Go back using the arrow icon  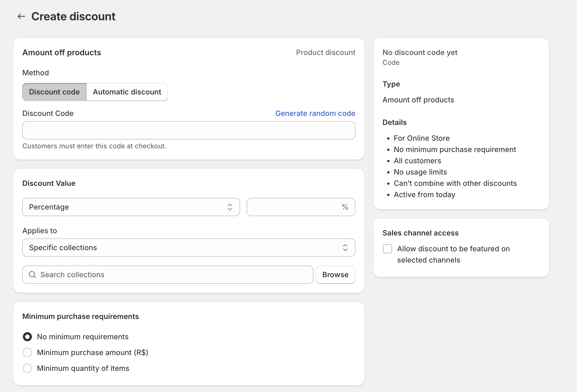21,16
